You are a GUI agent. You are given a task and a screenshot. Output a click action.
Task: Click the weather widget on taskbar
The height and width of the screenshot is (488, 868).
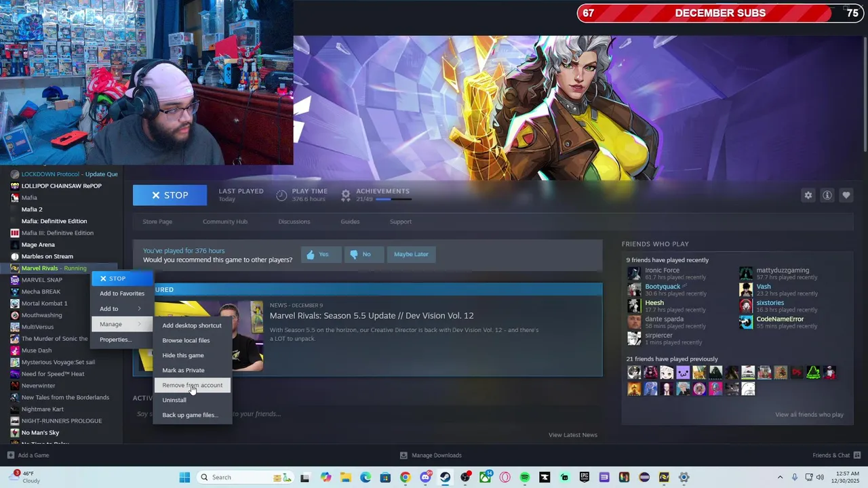[x=25, y=477]
